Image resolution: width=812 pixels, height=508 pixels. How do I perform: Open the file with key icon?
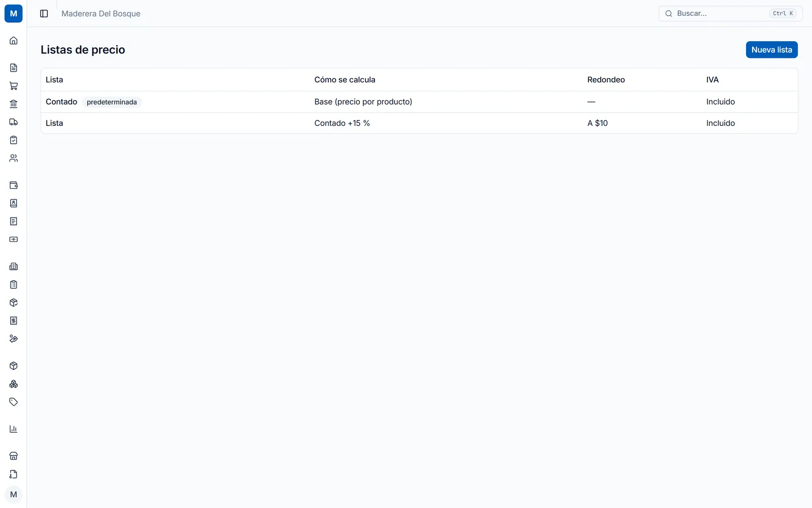pyautogui.click(x=14, y=474)
